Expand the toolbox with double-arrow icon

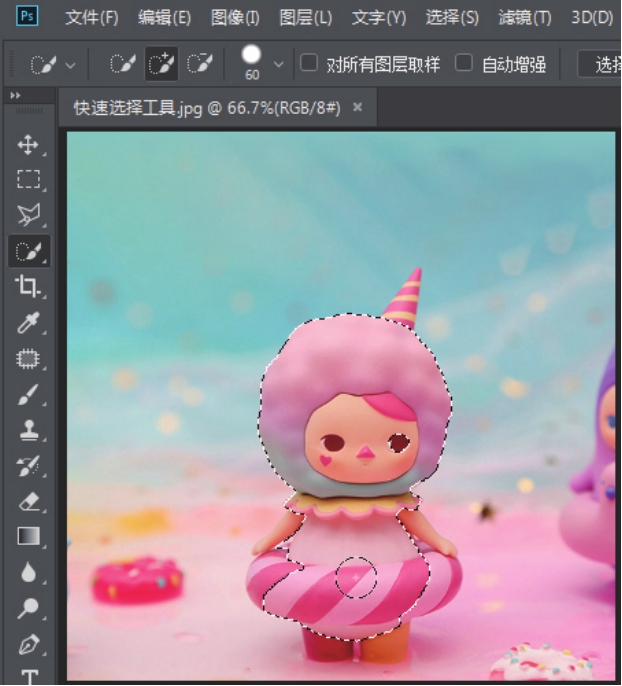click(x=15, y=95)
